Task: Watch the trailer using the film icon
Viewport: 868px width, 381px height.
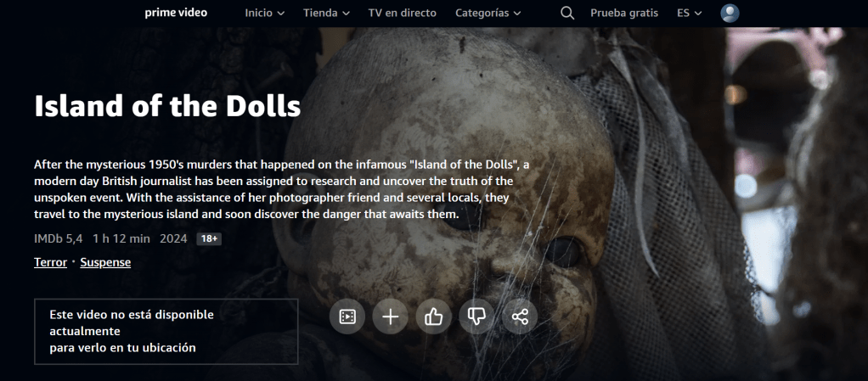Action: (347, 317)
